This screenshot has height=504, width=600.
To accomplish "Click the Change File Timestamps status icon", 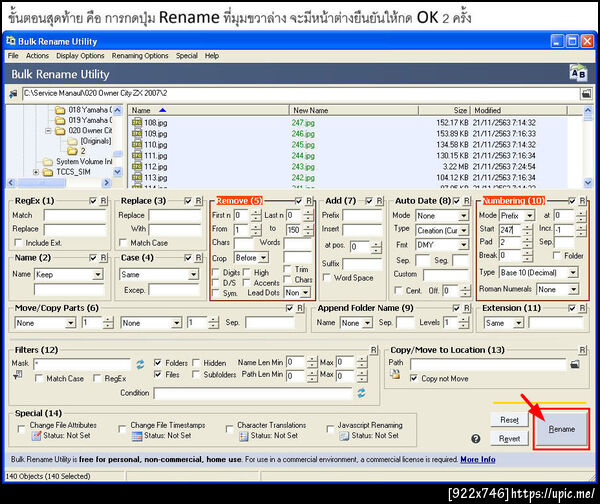I will pyautogui.click(x=137, y=436).
